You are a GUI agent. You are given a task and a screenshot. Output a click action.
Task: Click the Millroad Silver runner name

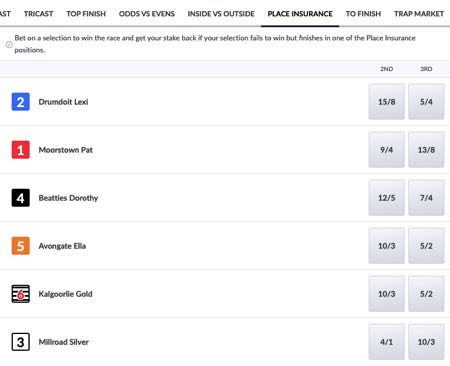point(64,342)
